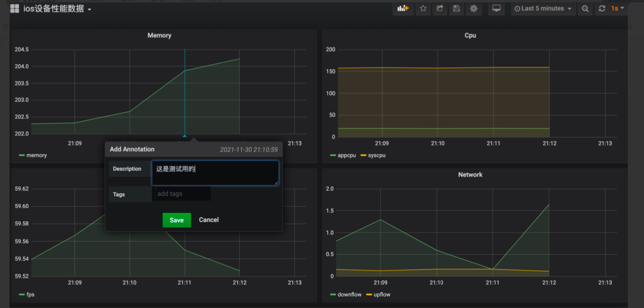Click the 150 value on Cpu axis
Viewport: 644px width, 308px height.
coord(331,71)
